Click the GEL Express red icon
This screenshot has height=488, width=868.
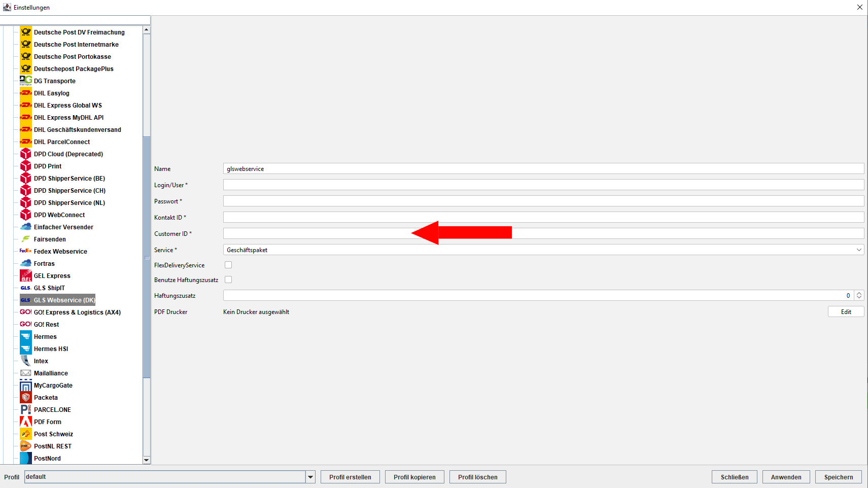click(x=26, y=275)
